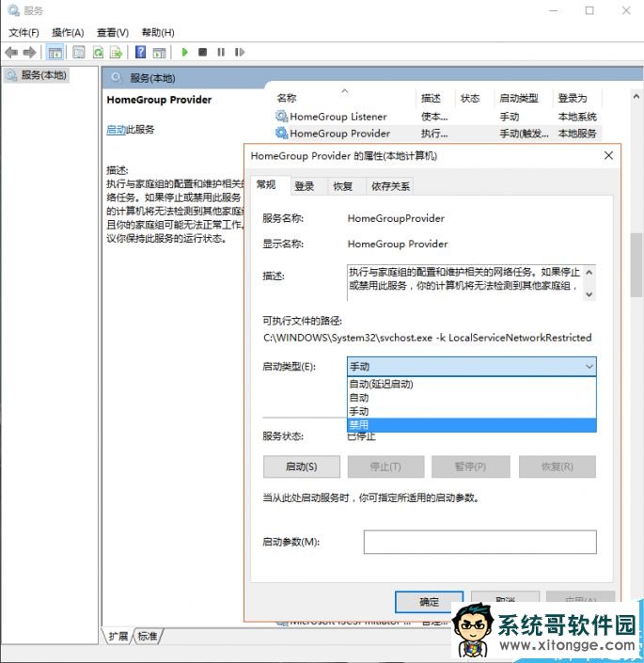This screenshot has width=644, height=663.
Task: Select 禁用 in the startup type list
Action: (470, 425)
